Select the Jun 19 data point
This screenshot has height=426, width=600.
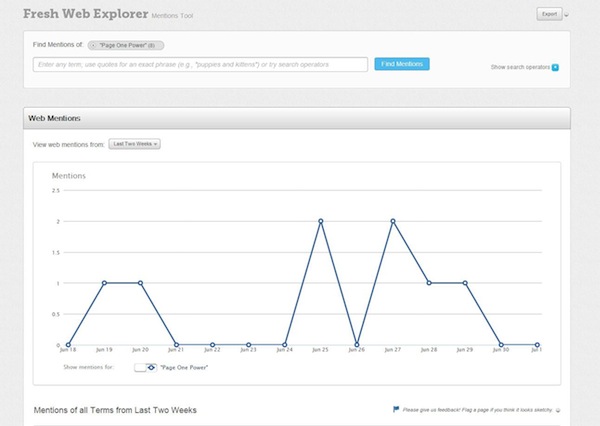(104, 283)
